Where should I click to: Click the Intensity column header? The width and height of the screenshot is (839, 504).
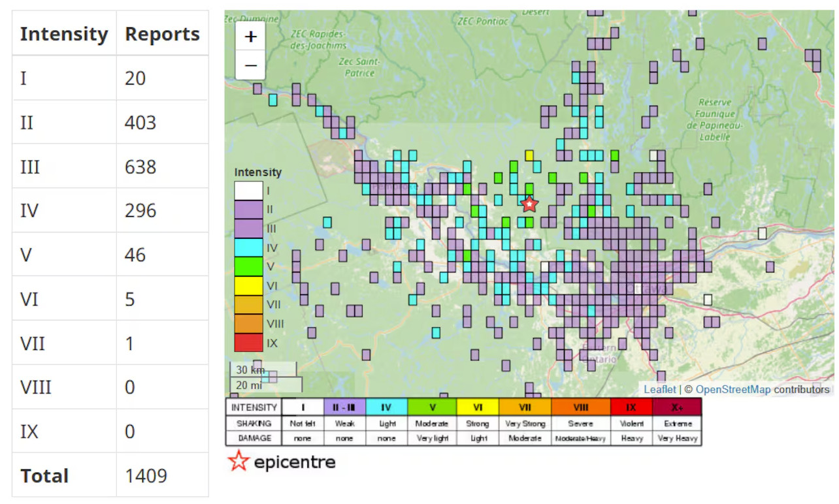(64, 34)
